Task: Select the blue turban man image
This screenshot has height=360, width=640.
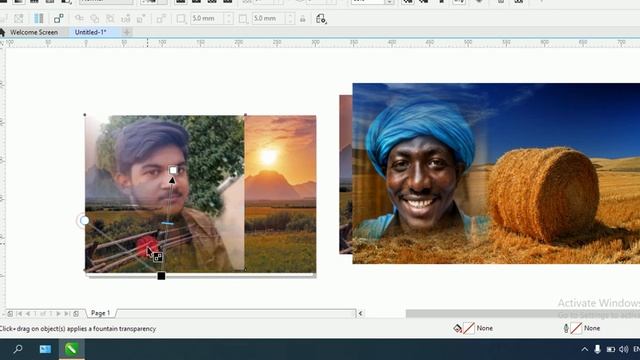Action: point(496,173)
